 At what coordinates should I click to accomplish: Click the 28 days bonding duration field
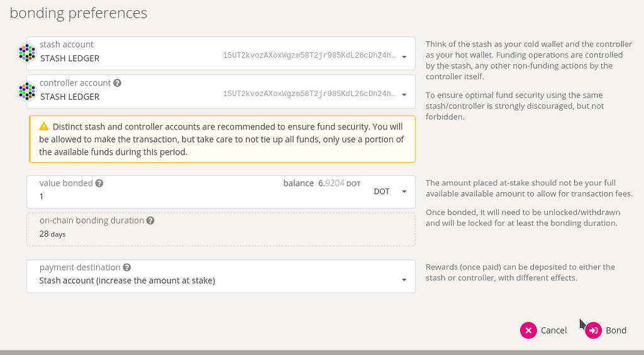coord(221,229)
